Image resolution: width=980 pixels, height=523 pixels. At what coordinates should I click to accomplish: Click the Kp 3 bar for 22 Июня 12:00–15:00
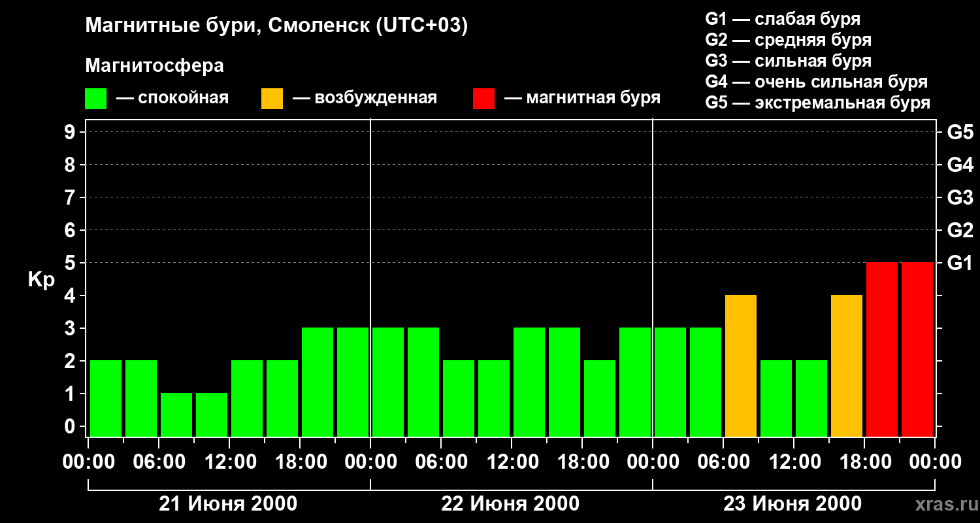529,382
